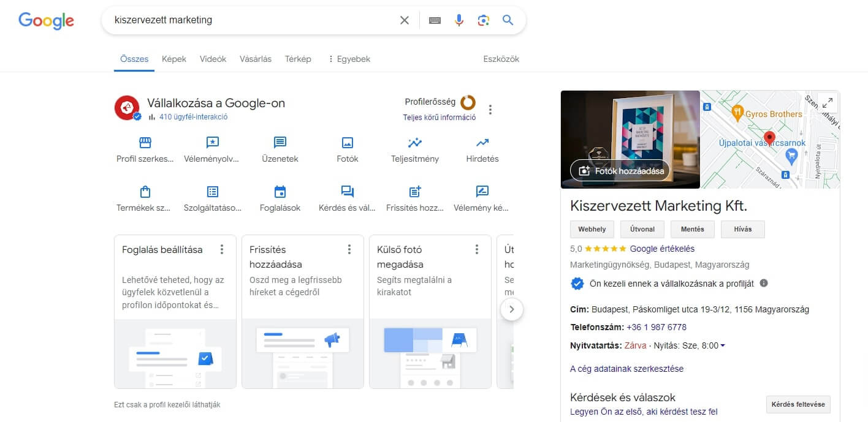Clear the search query with X

coord(405,20)
